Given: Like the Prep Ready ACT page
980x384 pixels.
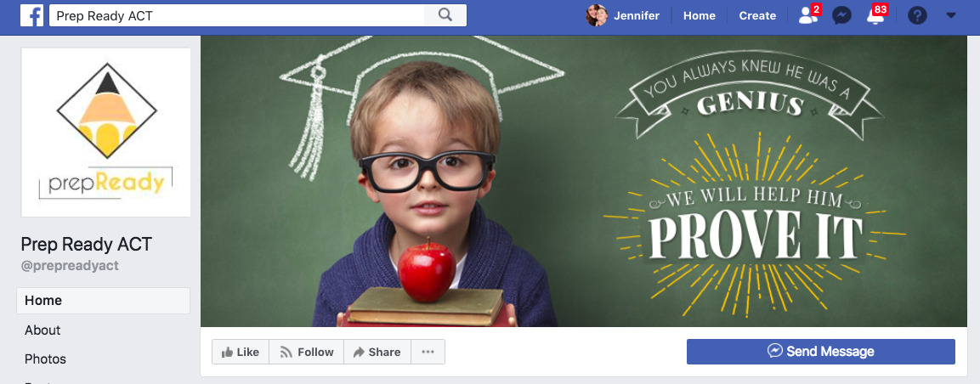Looking at the screenshot, I should 241,352.
